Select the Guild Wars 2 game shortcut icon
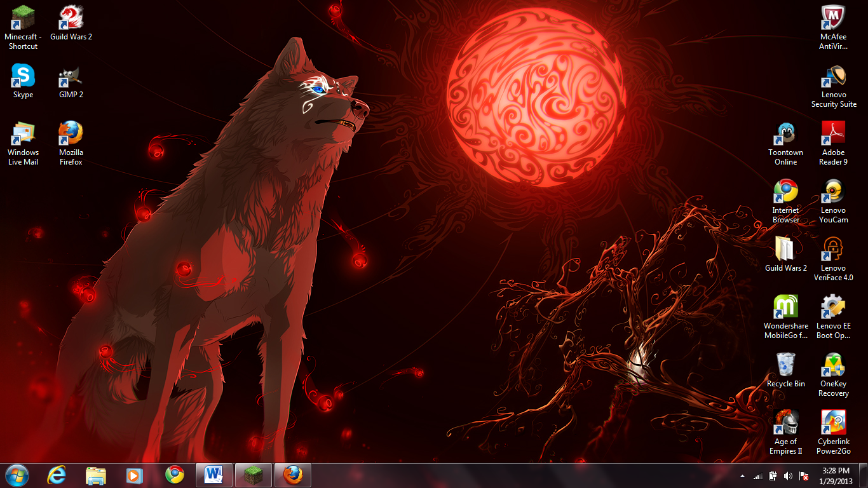 pyautogui.click(x=71, y=18)
